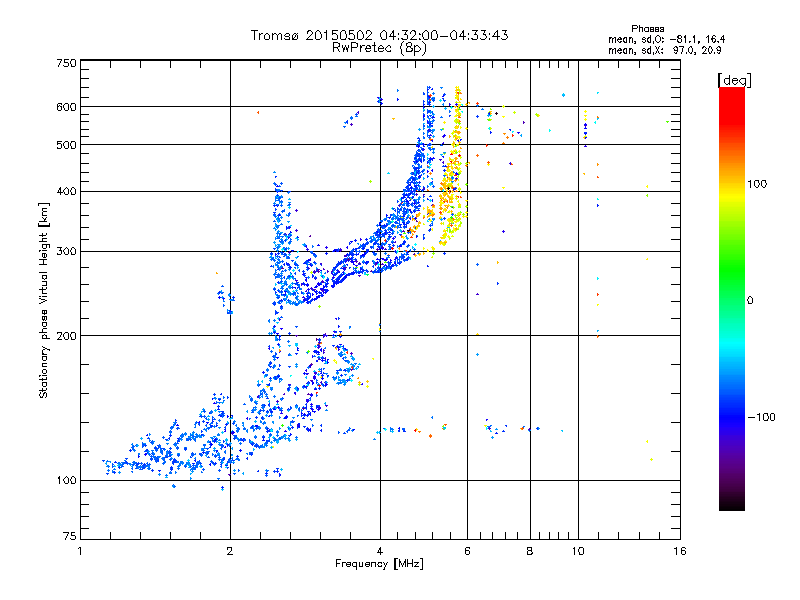Click the plot title 'Tromsø 20150502 04:32:00-04:33:43'
This screenshot has height=600, width=800.
pyautogui.click(x=379, y=35)
